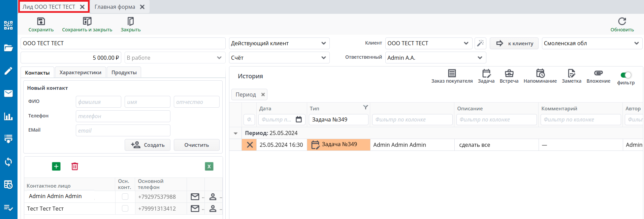Collapse the Период 25.05.2024 group
644x219 pixels.
(x=235, y=133)
